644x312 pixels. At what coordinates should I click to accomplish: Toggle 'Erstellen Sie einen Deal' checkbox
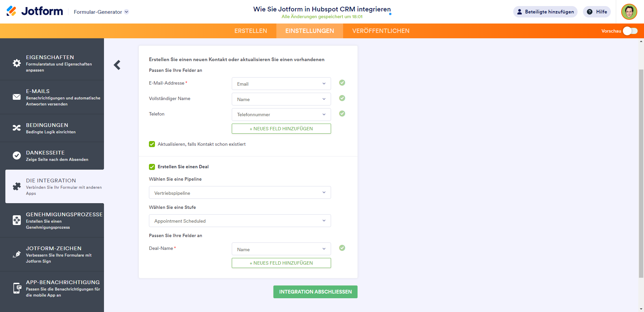click(152, 167)
